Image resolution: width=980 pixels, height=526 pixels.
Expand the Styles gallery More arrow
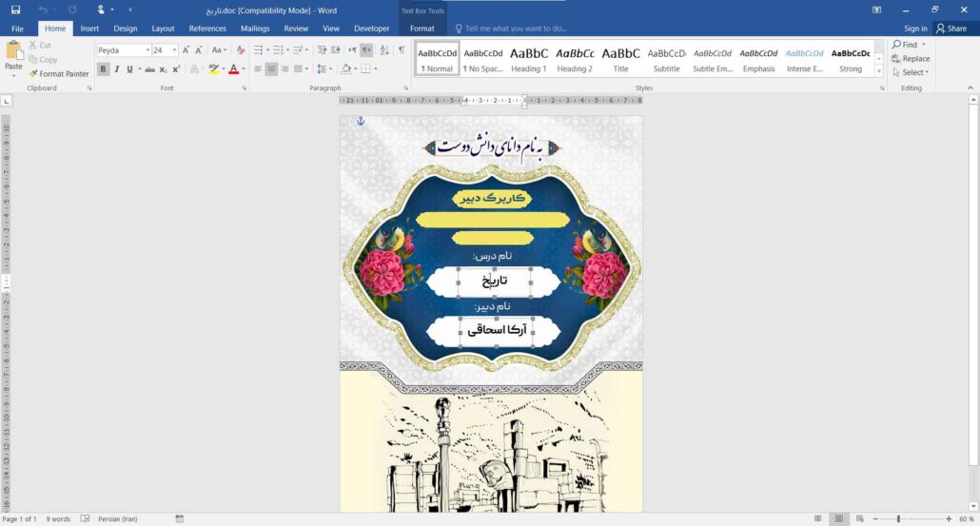tap(880, 71)
